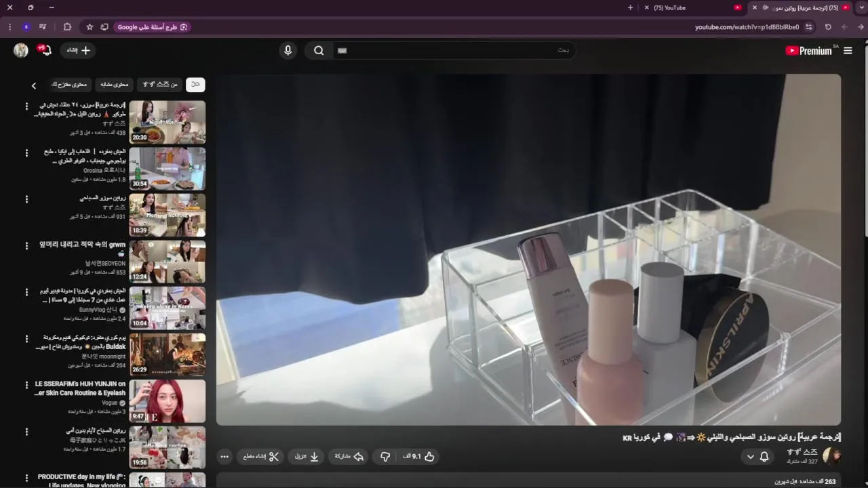The width and height of the screenshot is (868, 488).
Task: Select the 'محتوى مقترح لك' filter chip
Action: click(x=69, y=85)
